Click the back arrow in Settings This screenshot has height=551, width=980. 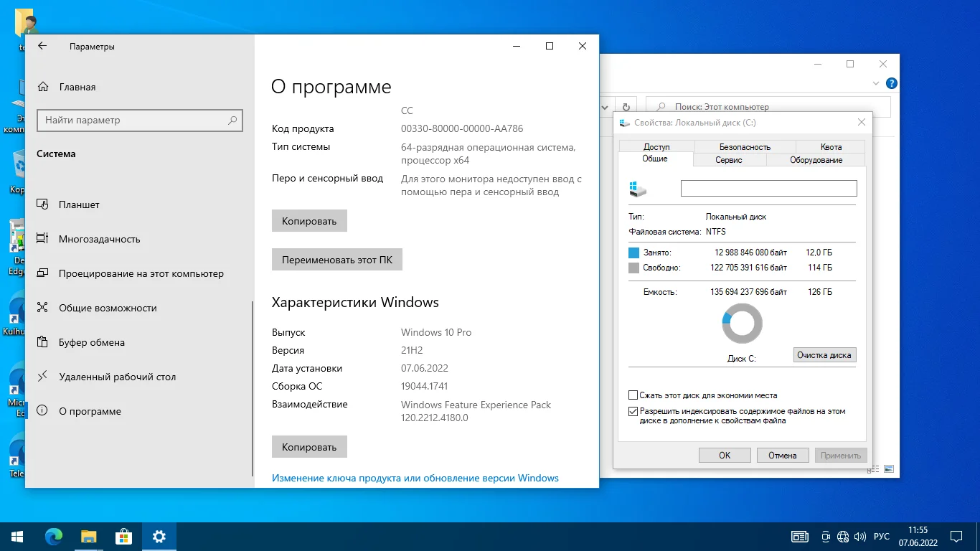42,46
